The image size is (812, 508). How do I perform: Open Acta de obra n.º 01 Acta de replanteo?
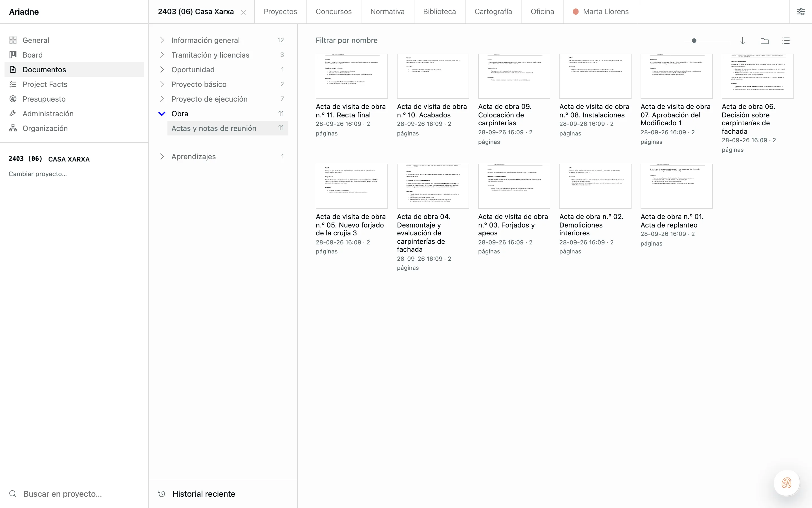676,186
